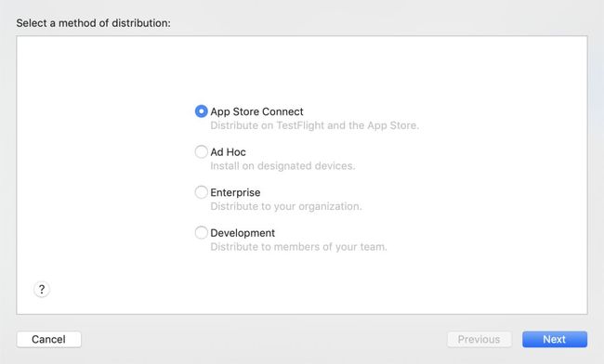Select the Enterprise radio button
604x364 pixels.
(x=201, y=192)
